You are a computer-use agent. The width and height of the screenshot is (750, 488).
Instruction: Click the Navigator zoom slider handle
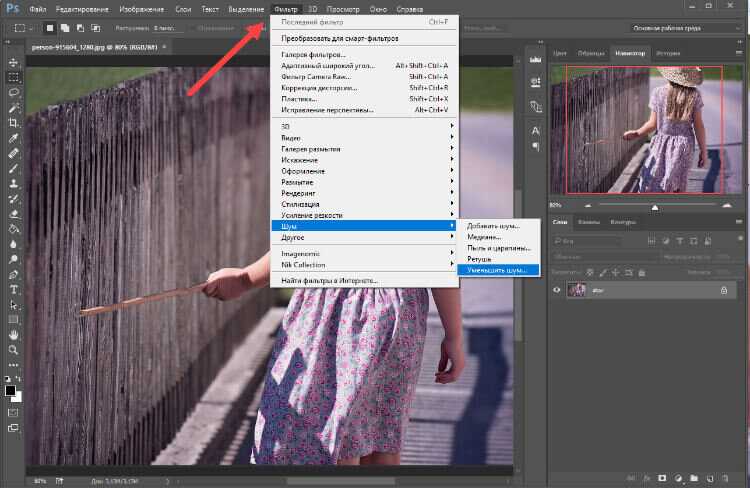point(655,207)
